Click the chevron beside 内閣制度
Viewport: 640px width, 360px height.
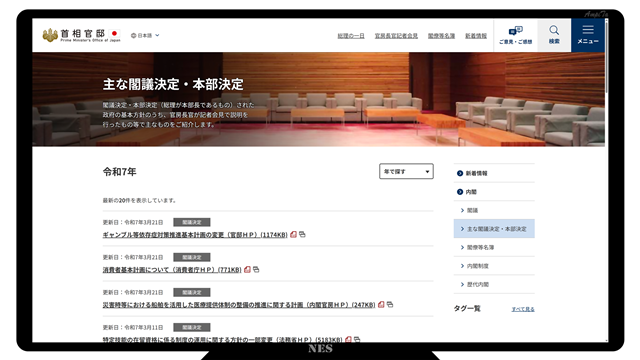click(x=462, y=266)
